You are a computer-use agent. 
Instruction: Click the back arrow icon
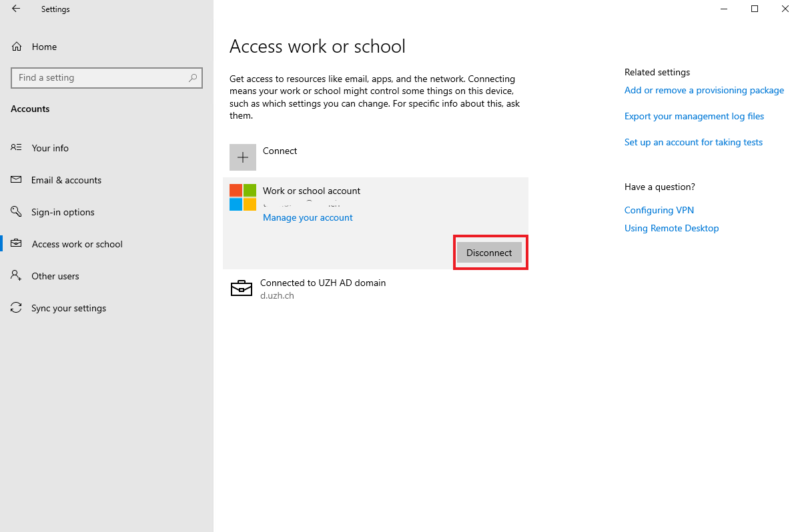(x=16, y=9)
